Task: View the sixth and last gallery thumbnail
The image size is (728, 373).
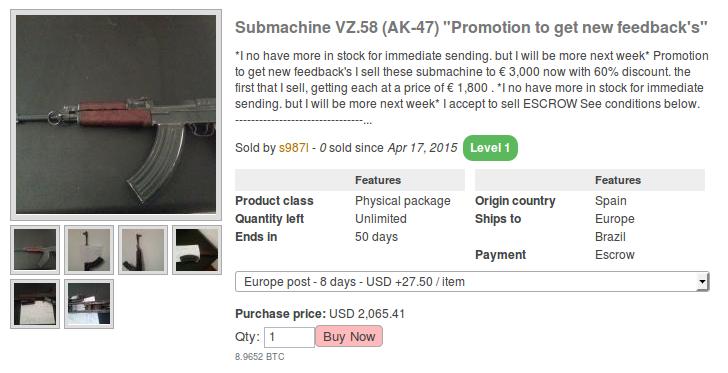Action: [x=89, y=304]
